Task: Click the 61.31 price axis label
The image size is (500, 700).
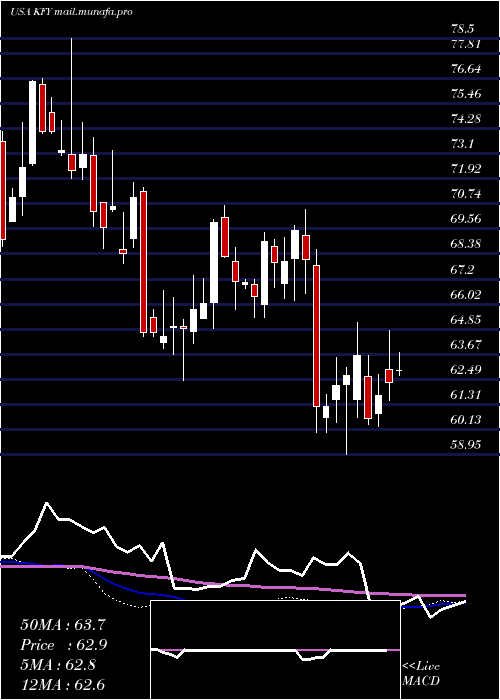Action: click(x=467, y=395)
